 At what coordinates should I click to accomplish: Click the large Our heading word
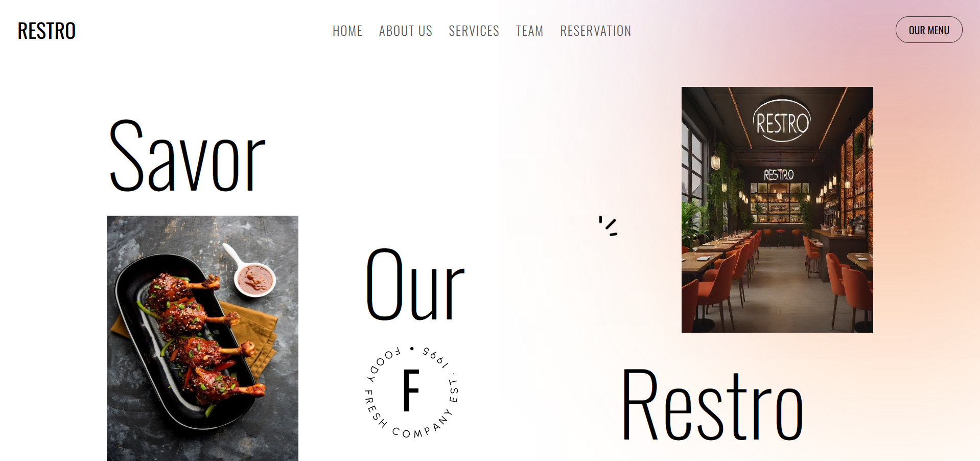[415, 284]
